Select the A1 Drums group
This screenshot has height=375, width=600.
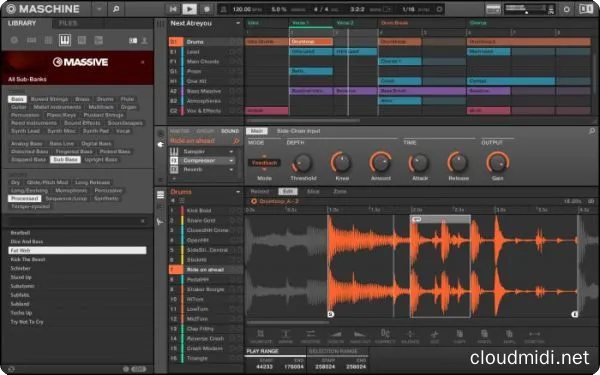click(205, 42)
